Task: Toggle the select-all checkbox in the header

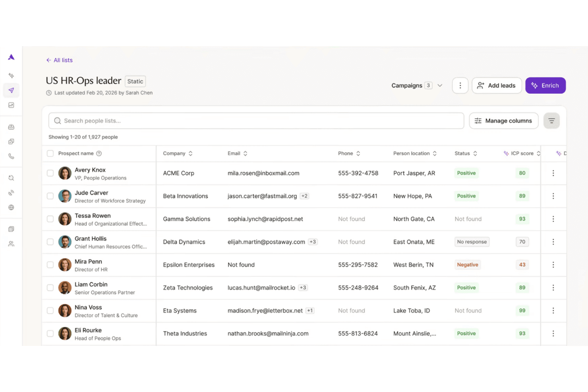Action: coord(50,154)
